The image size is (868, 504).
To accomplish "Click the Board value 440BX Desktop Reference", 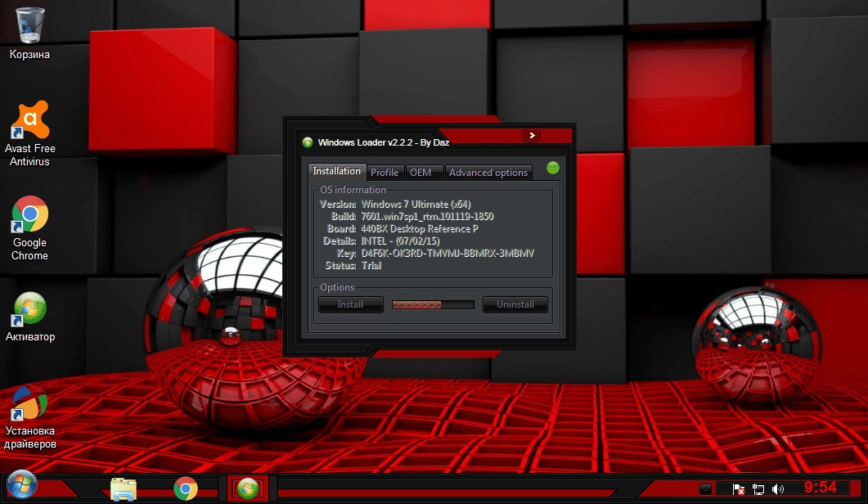I will click(x=419, y=229).
